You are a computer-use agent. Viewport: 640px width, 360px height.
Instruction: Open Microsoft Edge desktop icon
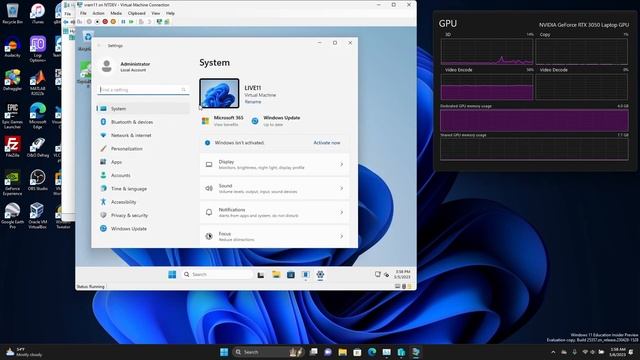click(38, 116)
